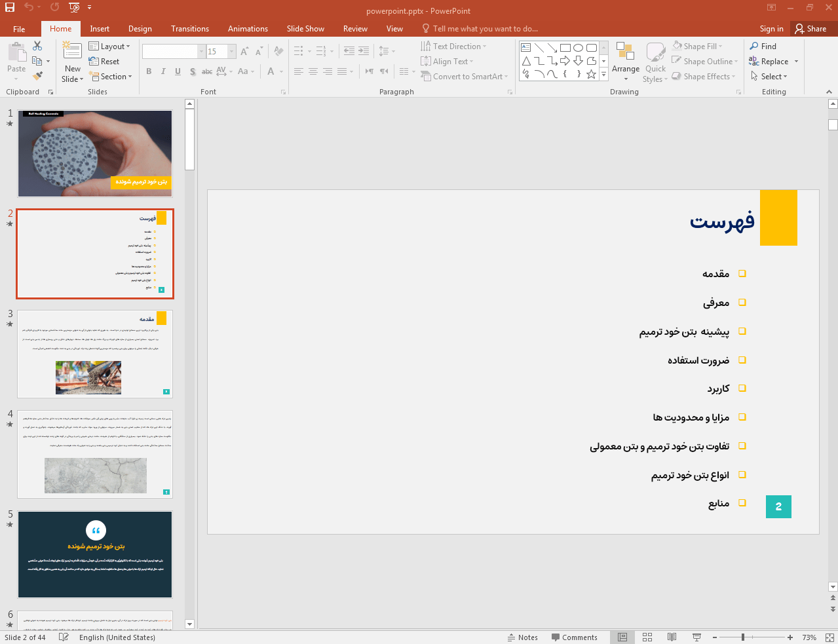This screenshot has height=644, width=838.
Task: Expand the Layout dropdown
Action: pyautogui.click(x=110, y=47)
